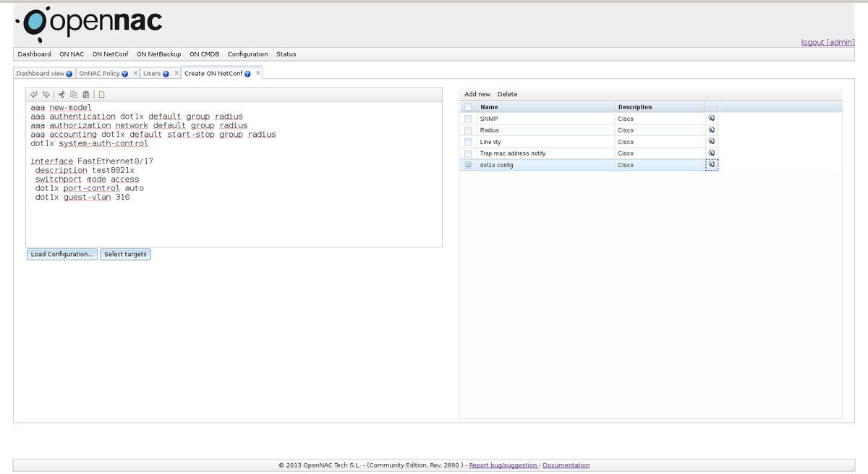Open the ON CMDB menu
This screenshot has width=868, height=474.
pos(204,54)
